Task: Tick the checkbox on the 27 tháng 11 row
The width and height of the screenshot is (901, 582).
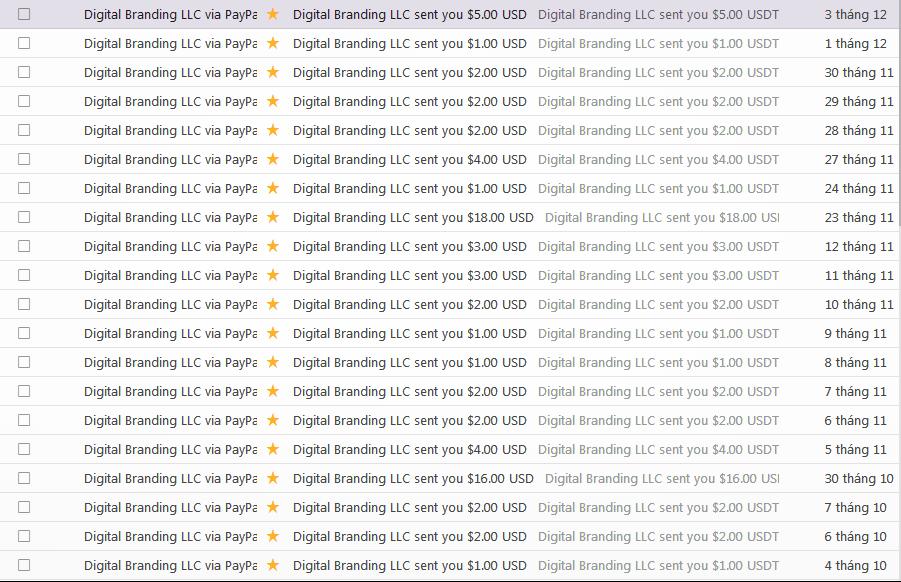Action: 24,159
